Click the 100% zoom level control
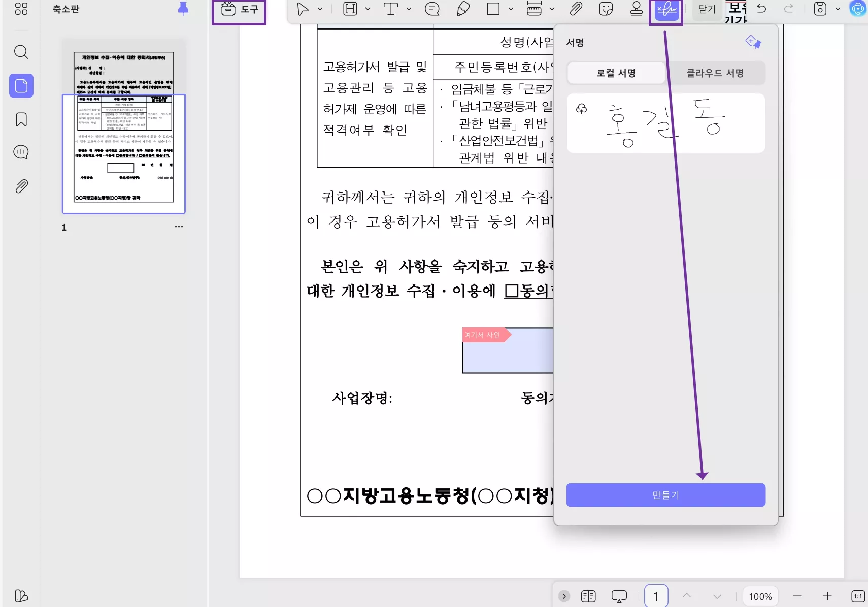Image resolution: width=868 pixels, height=607 pixels. pyautogui.click(x=760, y=595)
